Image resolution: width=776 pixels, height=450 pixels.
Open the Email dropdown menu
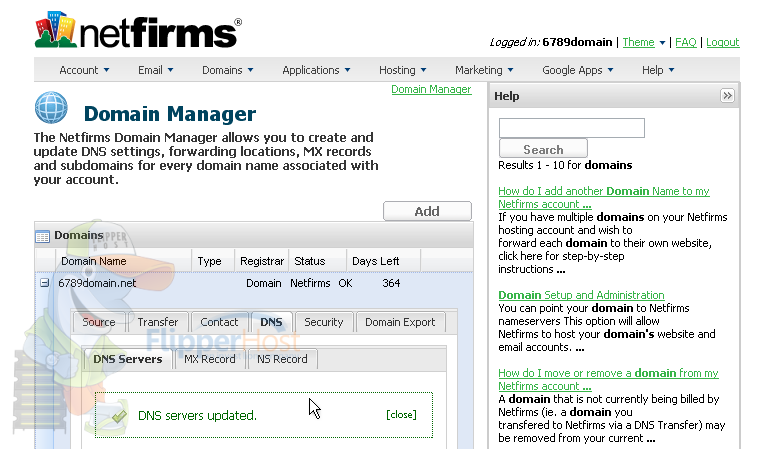[x=155, y=70]
